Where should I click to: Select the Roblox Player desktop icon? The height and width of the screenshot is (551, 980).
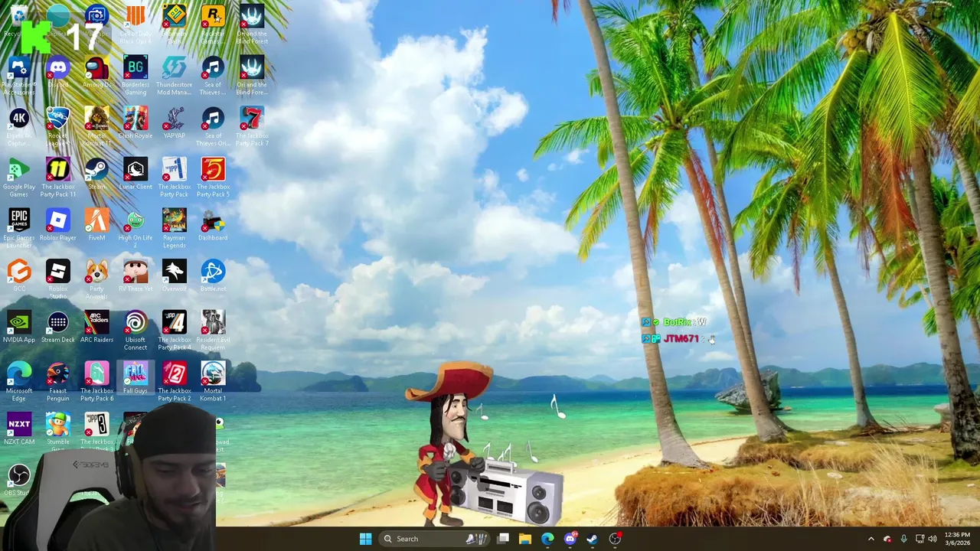pos(58,225)
